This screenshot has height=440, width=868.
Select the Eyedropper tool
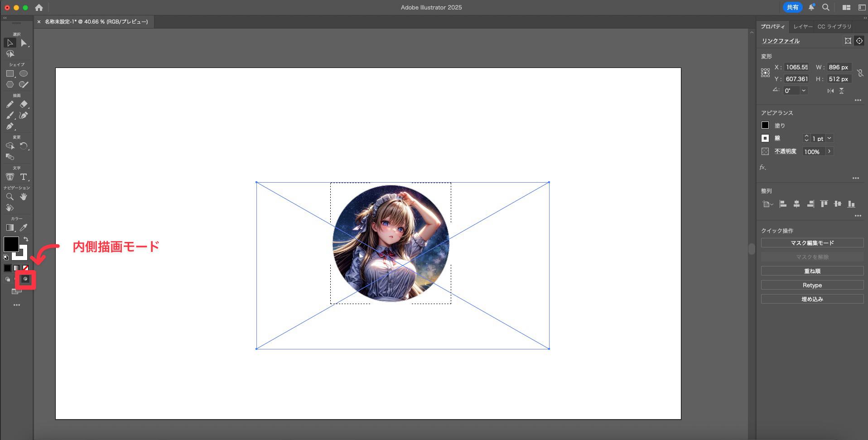tap(24, 227)
